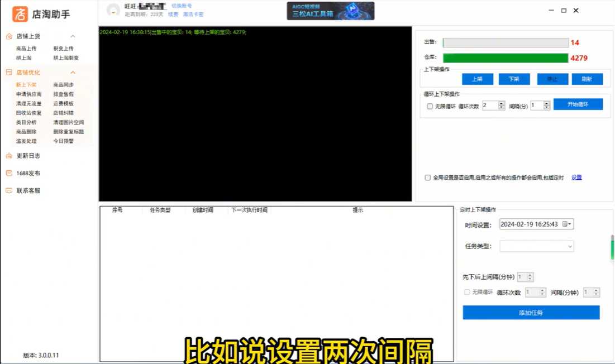The width and height of the screenshot is (615, 364).
Task: Click the 店淘助手 orange logo icon
Action: click(x=20, y=14)
